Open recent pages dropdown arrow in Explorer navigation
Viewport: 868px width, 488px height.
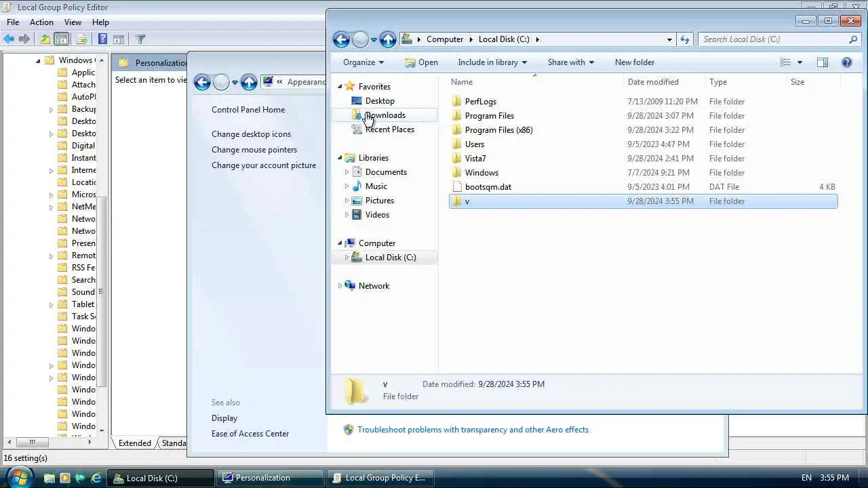(x=373, y=40)
